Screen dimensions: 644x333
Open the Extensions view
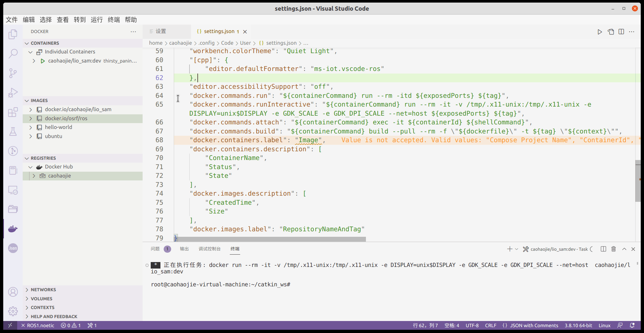tap(13, 112)
